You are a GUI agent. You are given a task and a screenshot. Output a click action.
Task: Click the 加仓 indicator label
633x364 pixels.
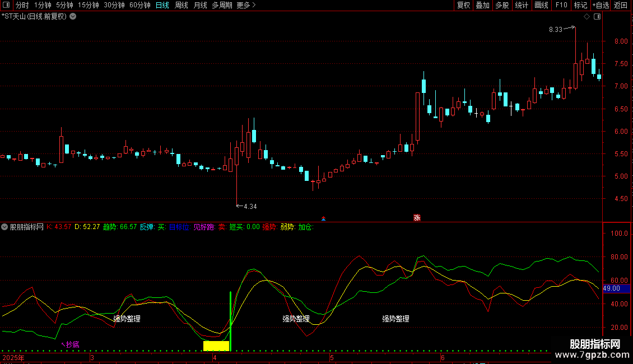306,227
